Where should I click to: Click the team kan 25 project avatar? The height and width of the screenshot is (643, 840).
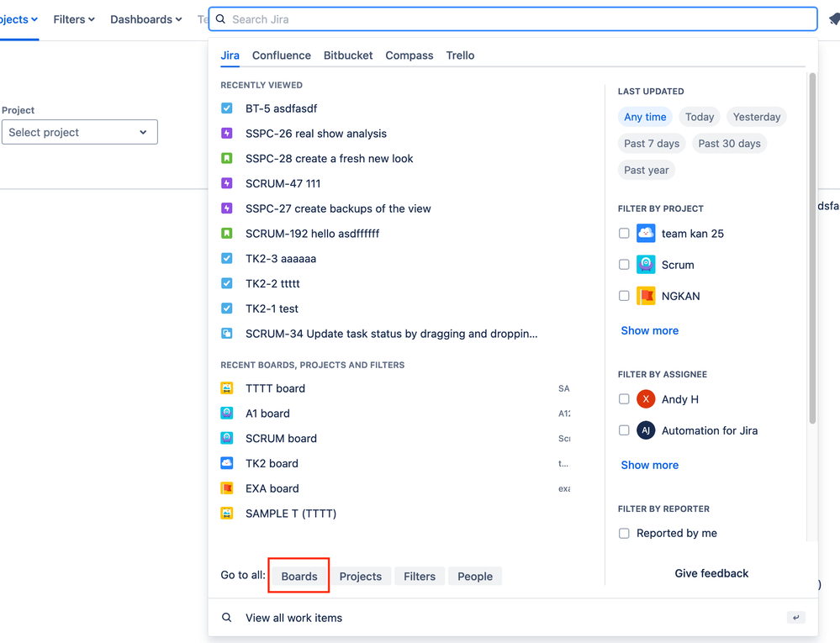click(646, 234)
